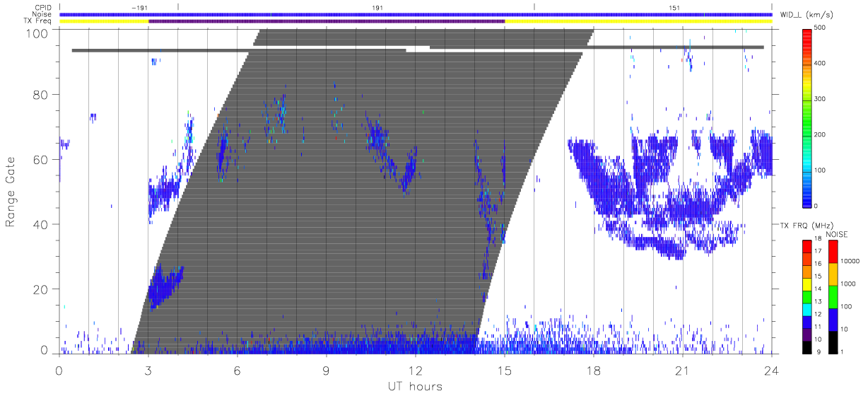The width and height of the screenshot is (868, 401).
Task: Select the black bottom segment of NOISE legend
Action: click(x=832, y=342)
